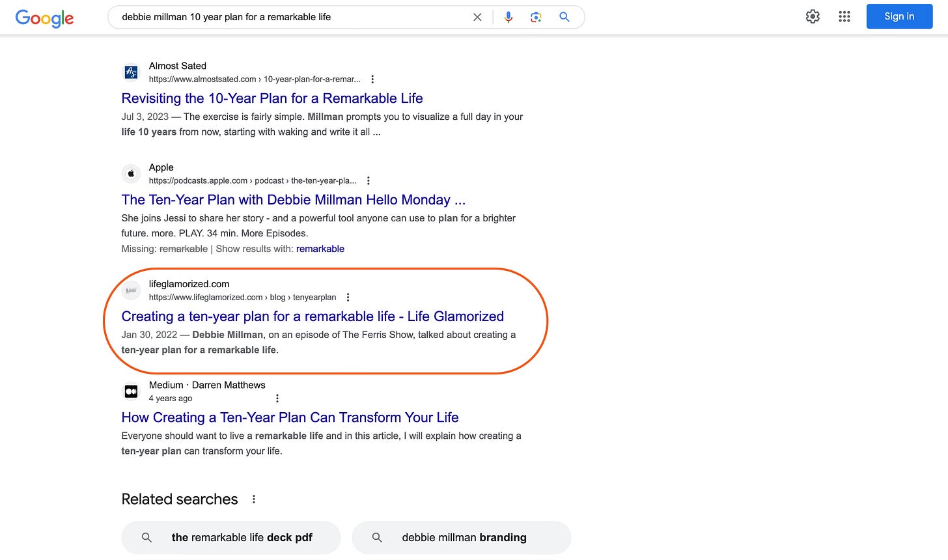Viewport: 948px width, 560px height.
Task: Start a voice search with the microphone icon
Action: pos(508,17)
